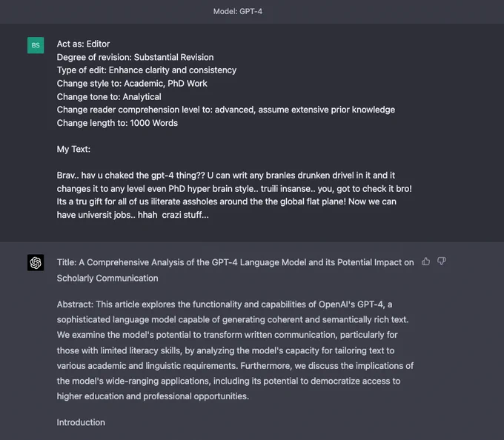This screenshot has height=440, width=504.
Task: Click the 'Type of edit' prompt line
Action: [x=147, y=70]
